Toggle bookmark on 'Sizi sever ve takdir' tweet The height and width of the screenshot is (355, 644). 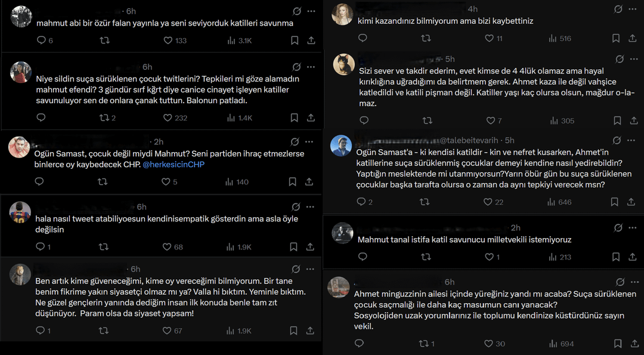pyautogui.click(x=617, y=121)
